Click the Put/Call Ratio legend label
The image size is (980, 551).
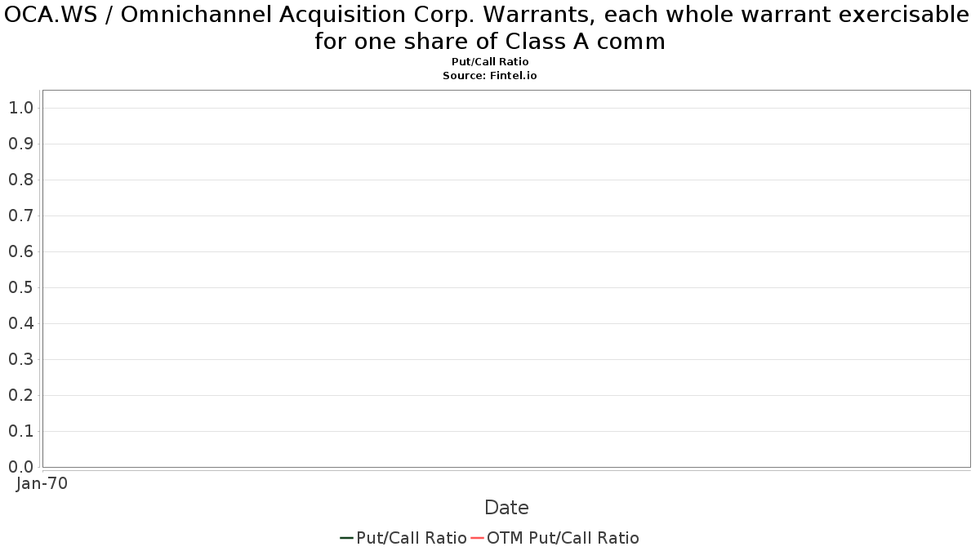412,538
